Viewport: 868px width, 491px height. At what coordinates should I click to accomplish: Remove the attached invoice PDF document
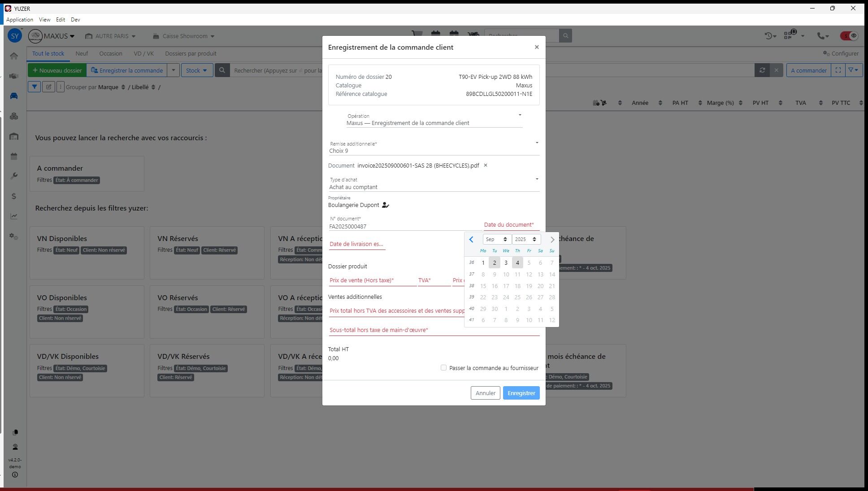tap(485, 165)
